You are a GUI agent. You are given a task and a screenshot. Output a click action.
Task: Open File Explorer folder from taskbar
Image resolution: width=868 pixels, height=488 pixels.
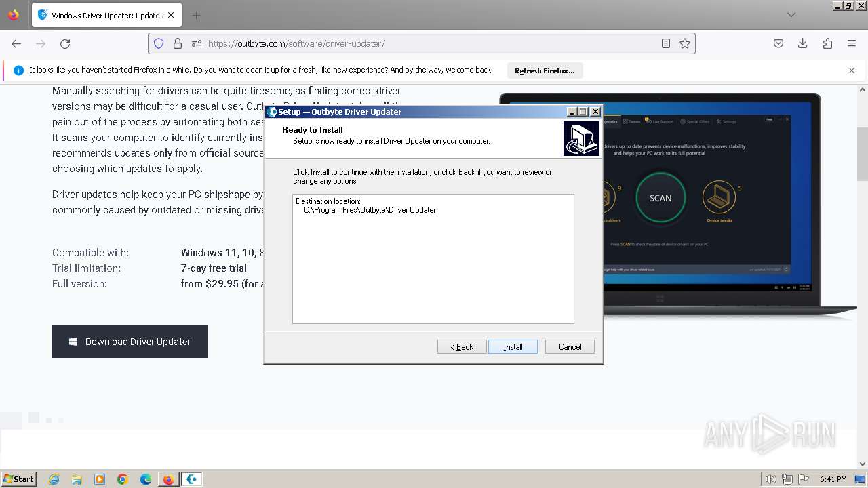click(x=77, y=479)
